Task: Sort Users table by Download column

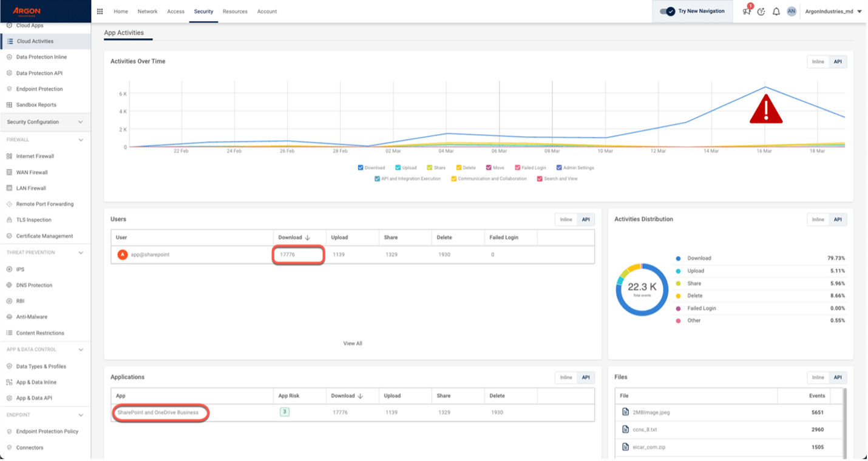Action: [x=294, y=238]
